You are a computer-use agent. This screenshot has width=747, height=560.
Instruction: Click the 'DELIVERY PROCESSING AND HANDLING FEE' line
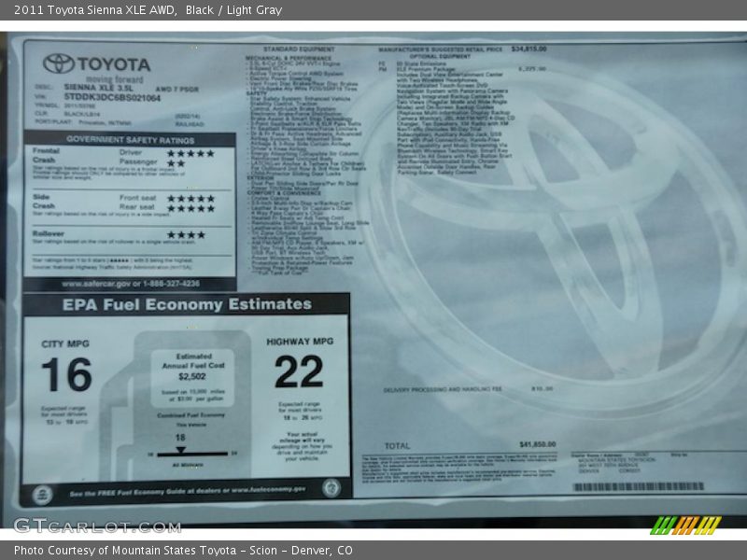443,389
